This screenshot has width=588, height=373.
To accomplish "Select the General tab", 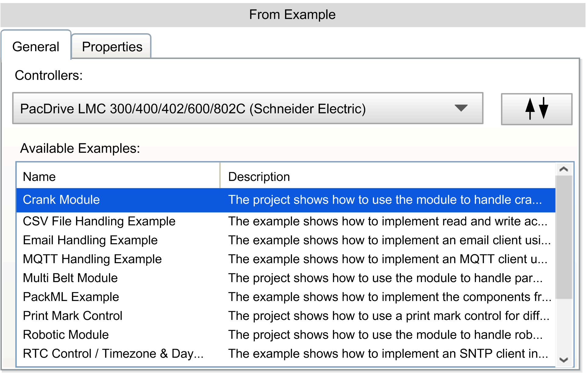I will [x=36, y=47].
